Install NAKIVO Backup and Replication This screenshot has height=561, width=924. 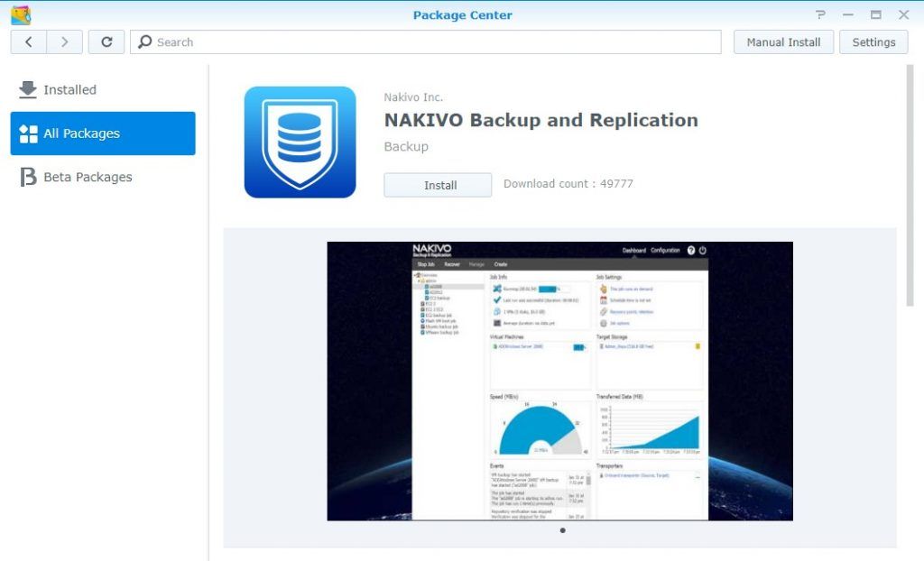tap(438, 185)
